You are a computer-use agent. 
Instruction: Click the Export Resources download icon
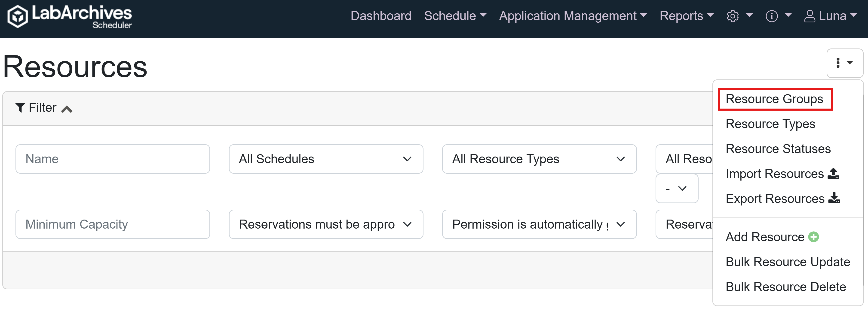pyautogui.click(x=834, y=198)
